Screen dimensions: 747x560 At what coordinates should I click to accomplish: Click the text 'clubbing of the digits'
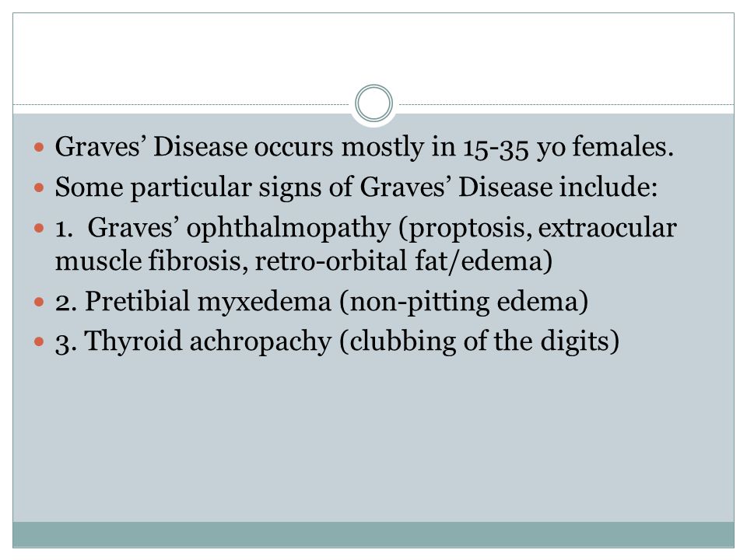(479, 341)
